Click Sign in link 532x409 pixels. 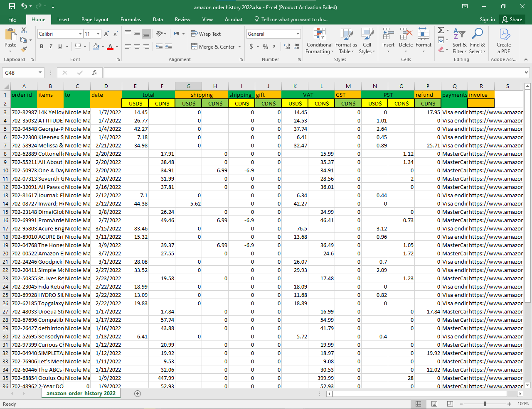pyautogui.click(x=487, y=20)
